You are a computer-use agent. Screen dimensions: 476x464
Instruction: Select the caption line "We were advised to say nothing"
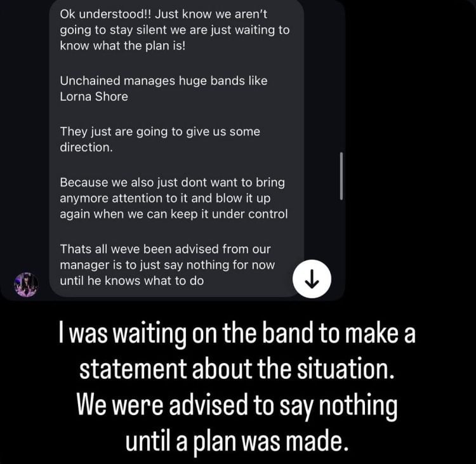[236, 406]
